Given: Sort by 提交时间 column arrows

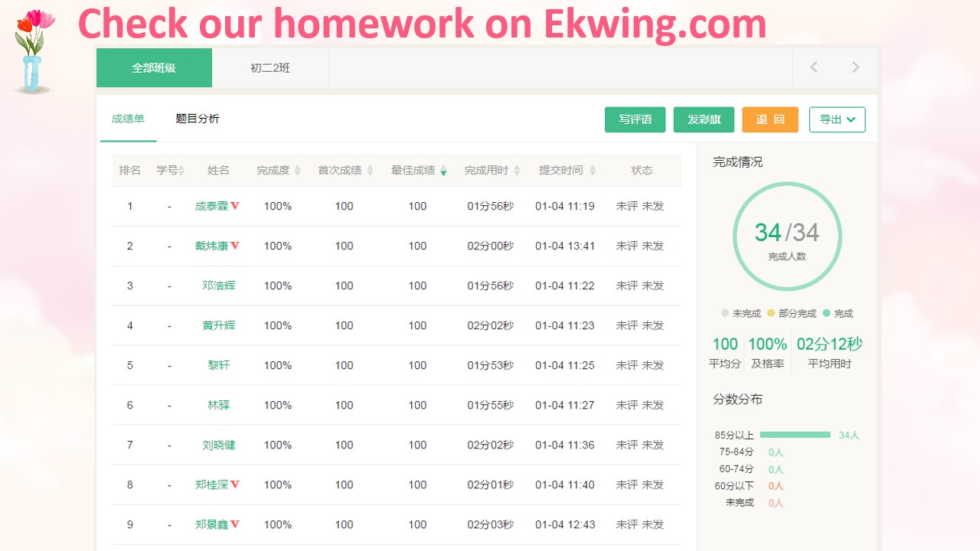Looking at the screenshot, I should pyautogui.click(x=592, y=171).
